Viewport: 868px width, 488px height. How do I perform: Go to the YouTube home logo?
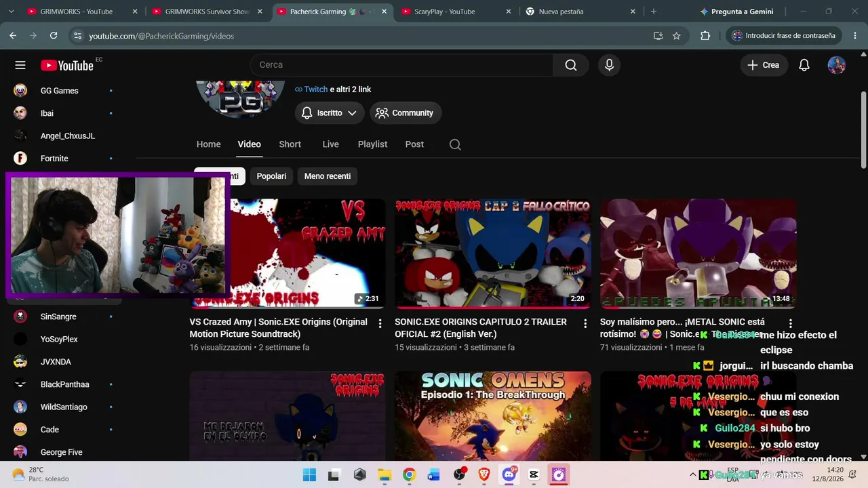[66, 65]
